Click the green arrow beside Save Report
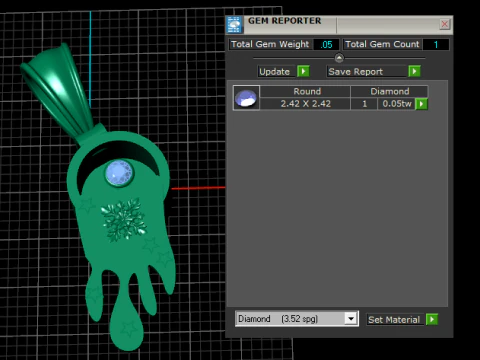Screen dimensions: 480x360 pyautogui.click(x=414, y=71)
